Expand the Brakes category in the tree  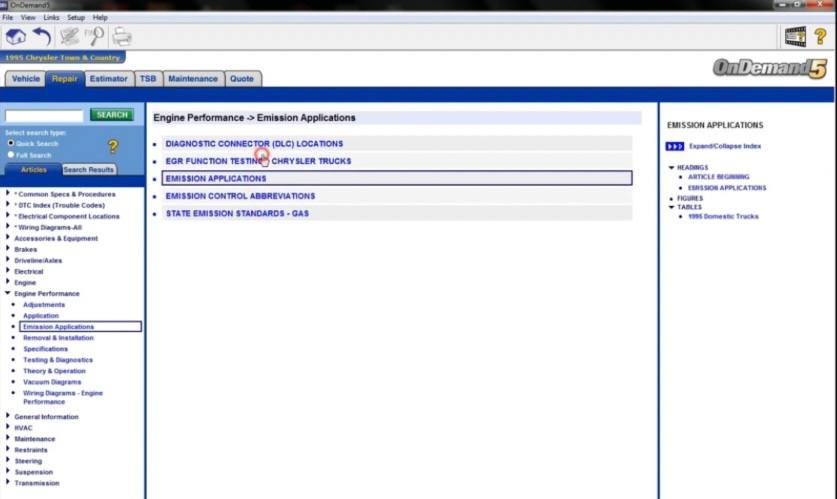[8, 249]
